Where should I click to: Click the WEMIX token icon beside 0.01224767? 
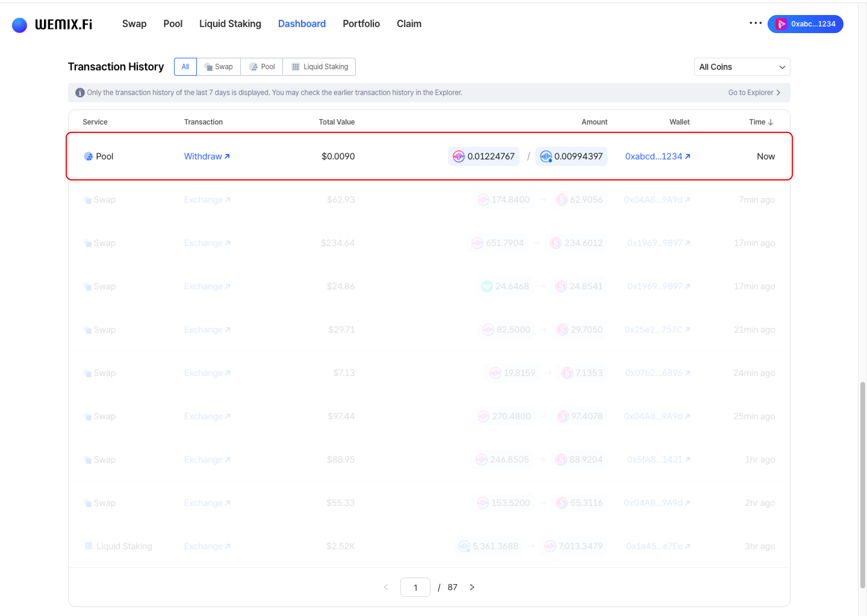coord(458,156)
